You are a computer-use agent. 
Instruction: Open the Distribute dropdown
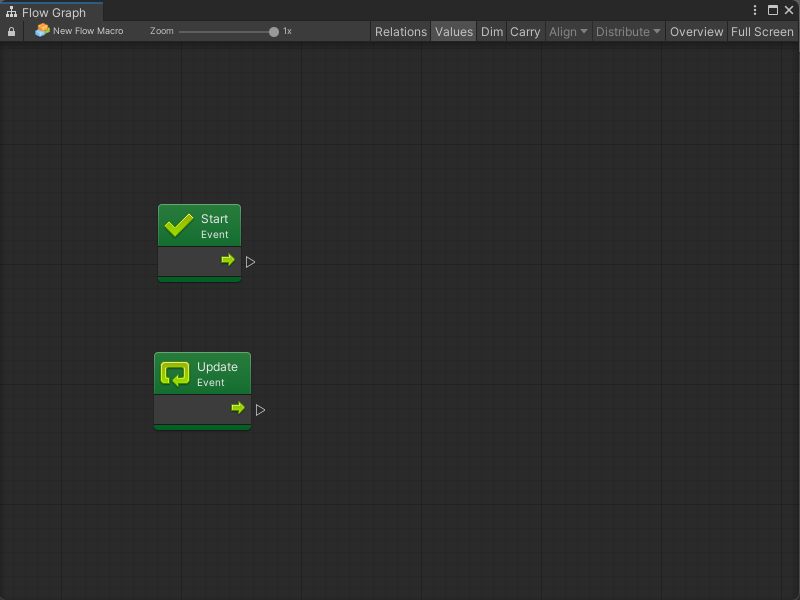(628, 32)
